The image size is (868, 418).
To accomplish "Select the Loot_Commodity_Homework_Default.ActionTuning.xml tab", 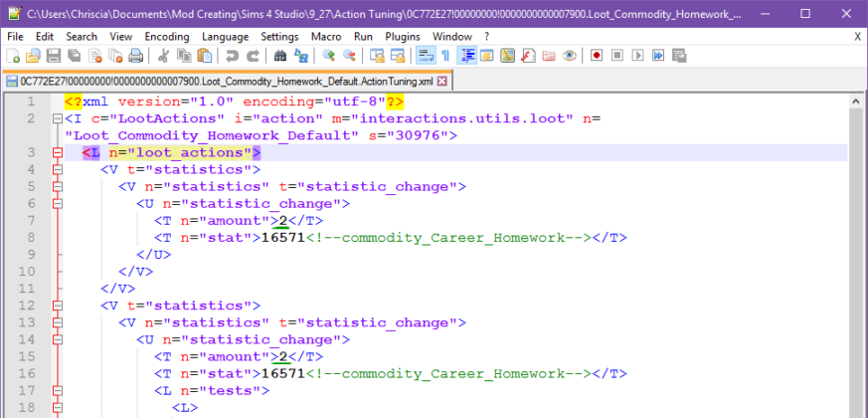I will [x=226, y=81].
